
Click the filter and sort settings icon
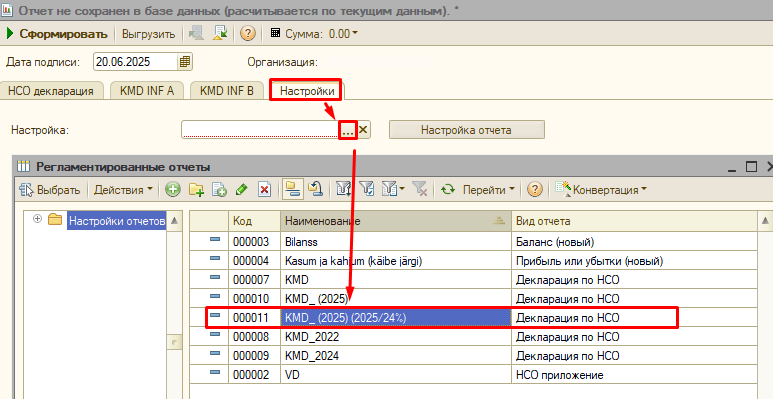click(343, 190)
